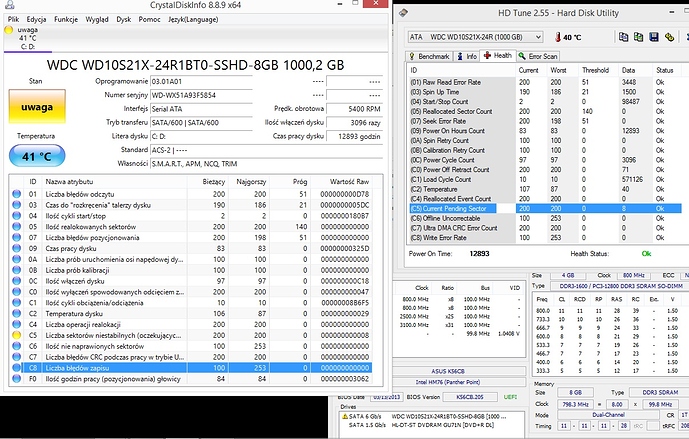The height and width of the screenshot is (439, 689).
Task: Click thermometer icon next to 40 °C in HD Tune
Action: [x=558, y=37]
